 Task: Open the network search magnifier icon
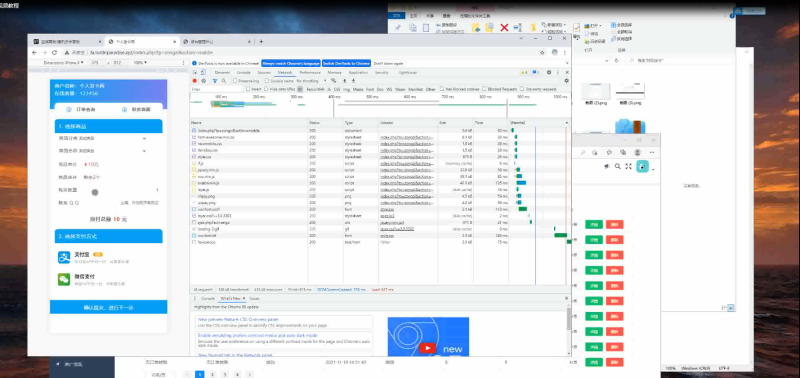point(223,81)
